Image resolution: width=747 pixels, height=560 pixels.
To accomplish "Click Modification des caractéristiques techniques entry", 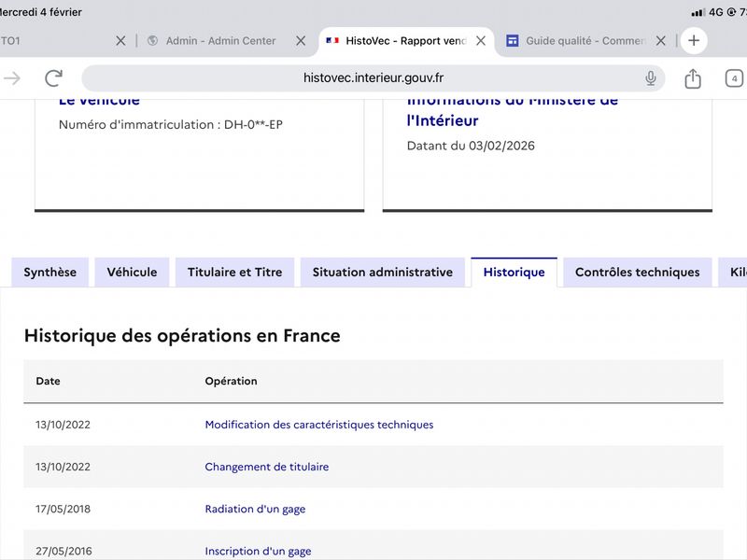I will click(319, 425).
